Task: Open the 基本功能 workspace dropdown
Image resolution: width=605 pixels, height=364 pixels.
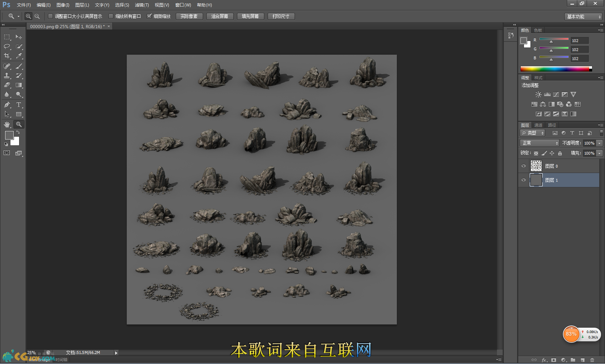Action: pyautogui.click(x=583, y=17)
